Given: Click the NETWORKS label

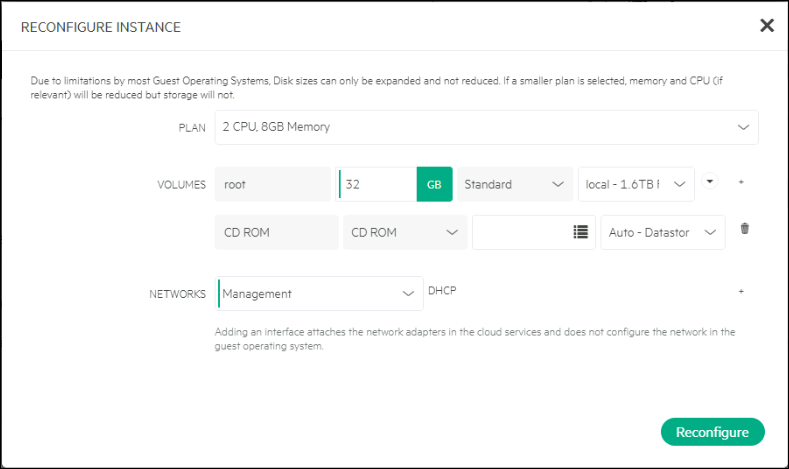Looking at the screenshot, I should pyautogui.click(x=178, y=294).
